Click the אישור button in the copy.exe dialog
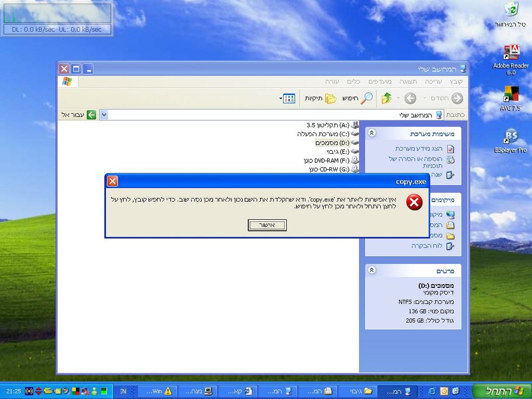 point(267,225)
